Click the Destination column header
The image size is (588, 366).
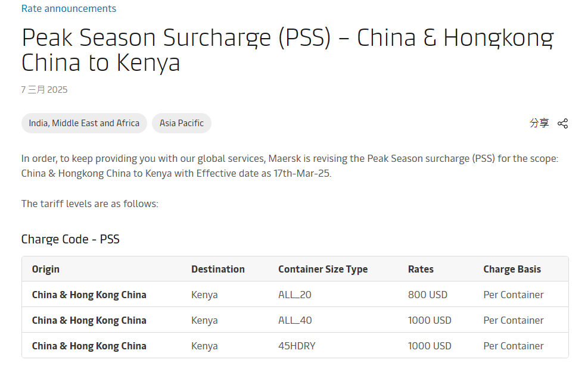click(218, 269)
